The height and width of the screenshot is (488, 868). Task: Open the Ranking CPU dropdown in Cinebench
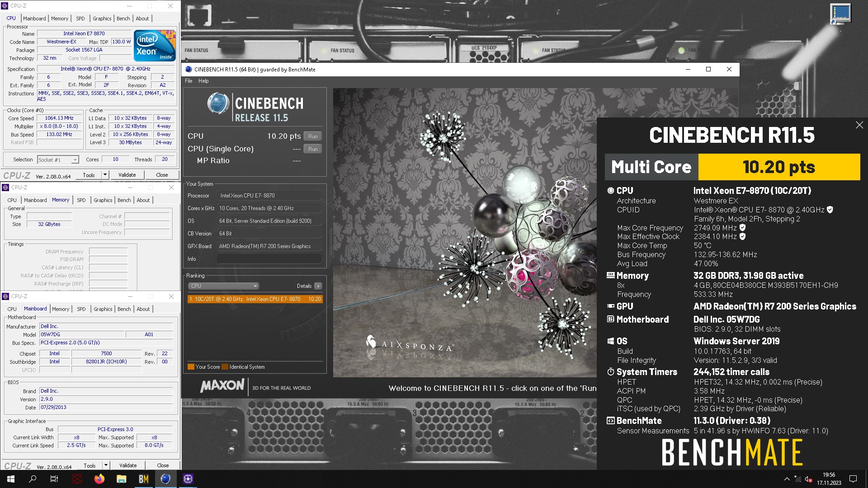tap(224, 286)
